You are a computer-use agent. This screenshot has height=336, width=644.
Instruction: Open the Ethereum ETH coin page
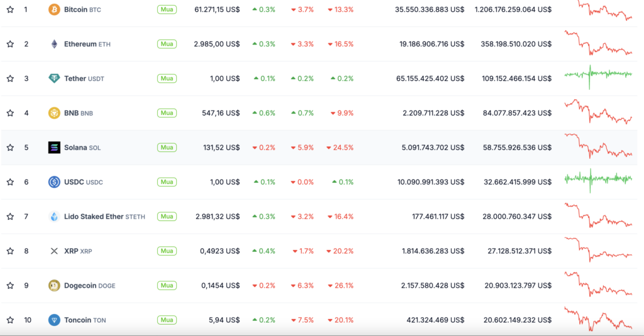[87, 44]
